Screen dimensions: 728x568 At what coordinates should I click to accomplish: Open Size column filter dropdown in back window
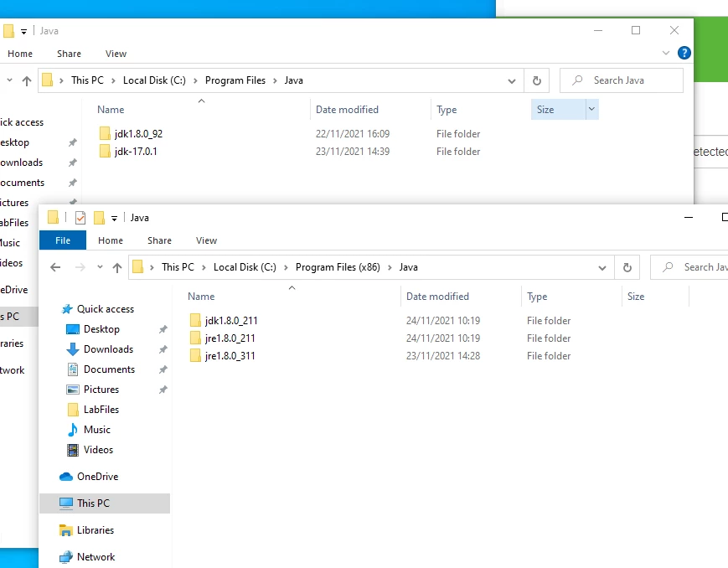tap(591, 109)
